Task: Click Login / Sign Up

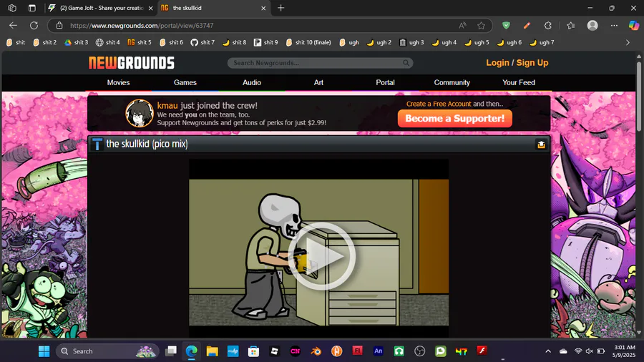Action: coord(517,63)
